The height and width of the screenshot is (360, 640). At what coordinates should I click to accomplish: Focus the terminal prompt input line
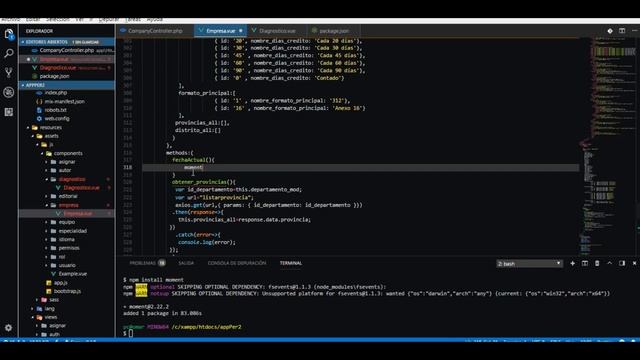click(x=131, y=333)
